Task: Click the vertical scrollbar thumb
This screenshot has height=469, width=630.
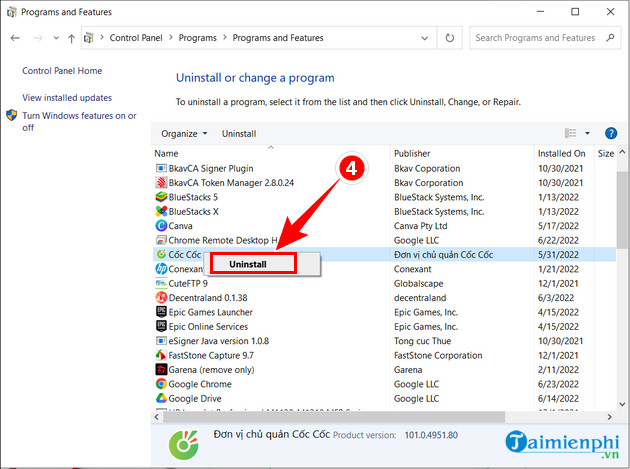Action: click(x=622, y=208)
